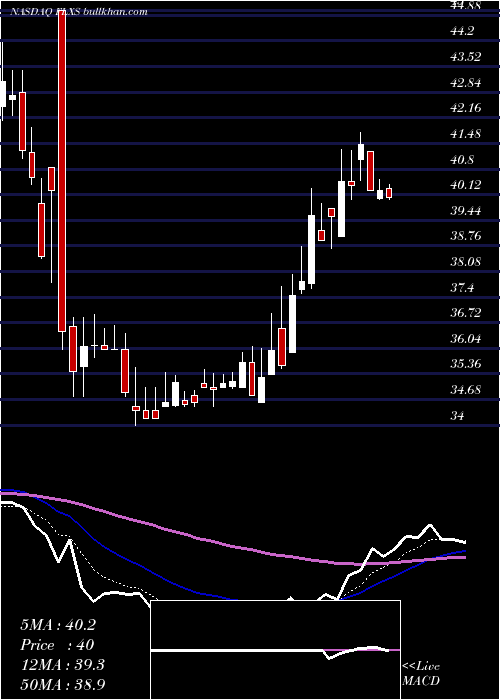This screenshot has height=700, width=500.
Task: Click the 34.68 price axis label
Action: (x=468, y=389)
